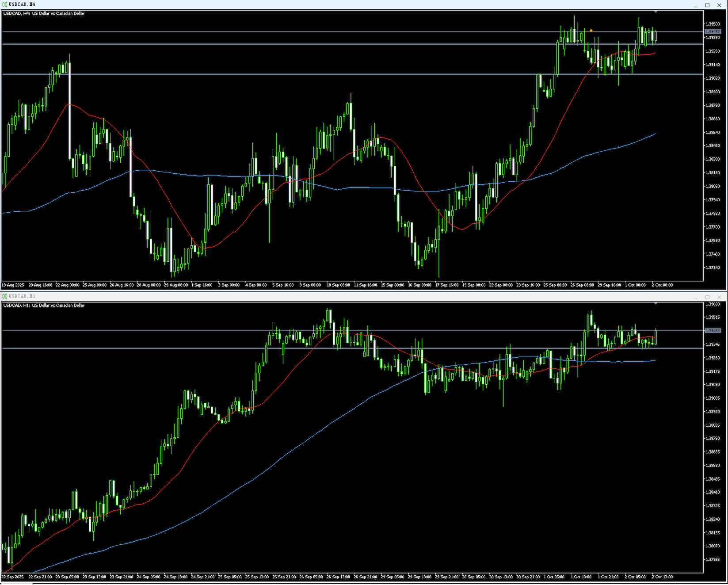The height and width of the screenshot is (585, 728).
Task: Click the 1.37340 price label on H4 scale
Action: [713, 268]
